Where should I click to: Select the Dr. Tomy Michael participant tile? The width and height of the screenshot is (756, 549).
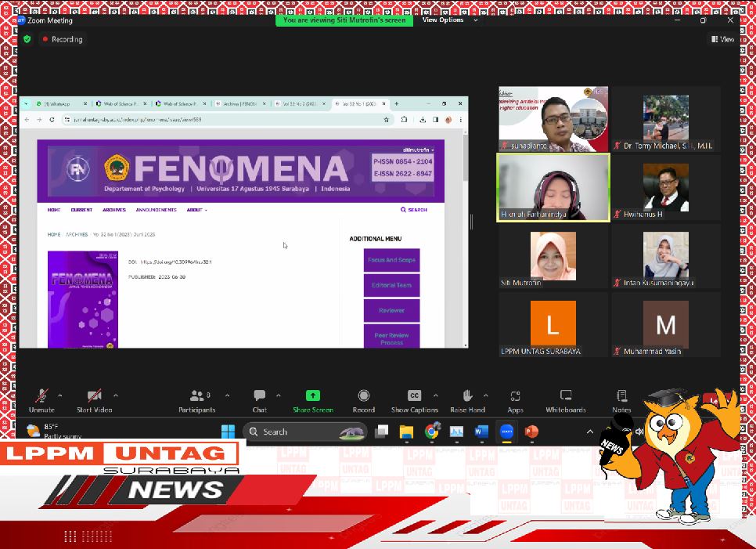666,119
